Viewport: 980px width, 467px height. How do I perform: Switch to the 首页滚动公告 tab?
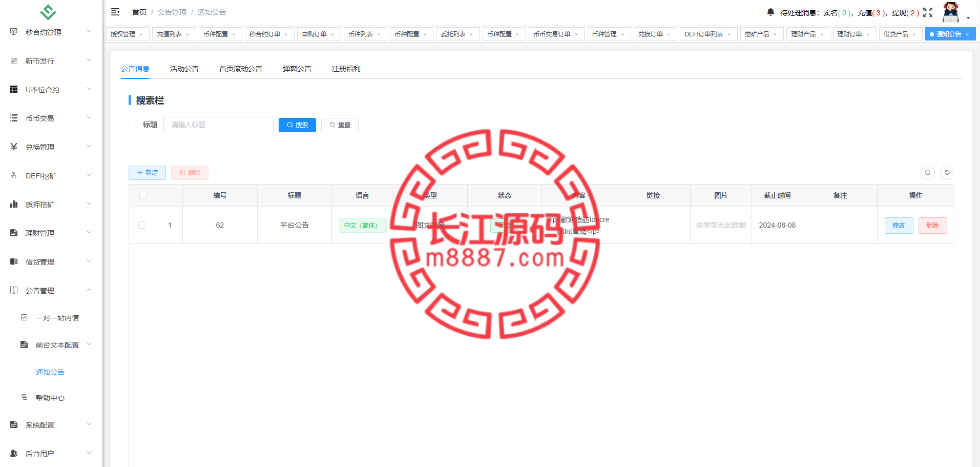click(241, 68)
